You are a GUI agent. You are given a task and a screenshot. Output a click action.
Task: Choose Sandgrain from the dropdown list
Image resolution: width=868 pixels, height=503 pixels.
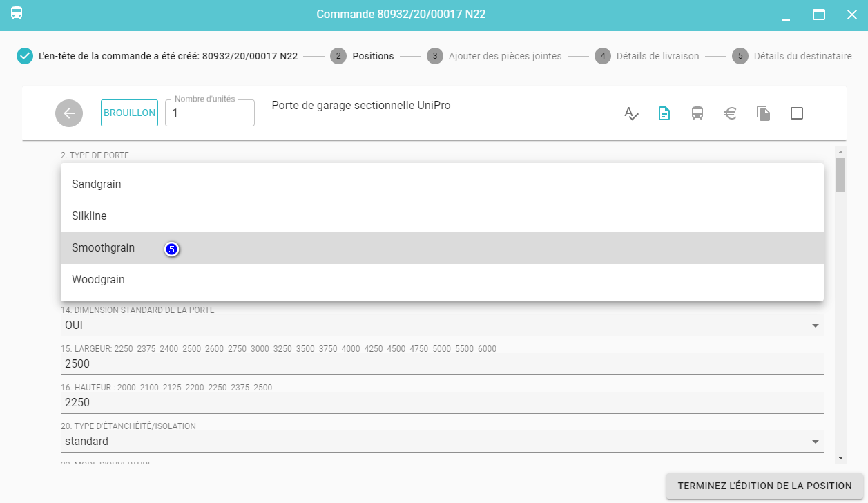point(97,184)
